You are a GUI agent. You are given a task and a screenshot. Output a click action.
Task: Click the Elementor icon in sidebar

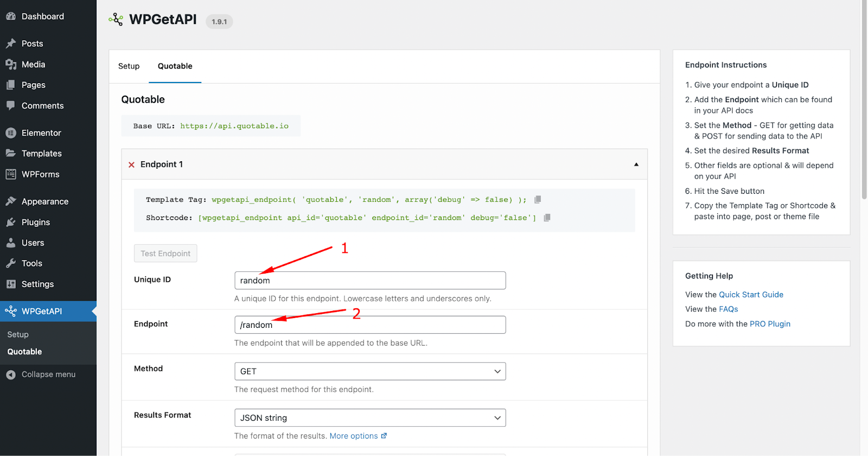(x=11, y=132)
